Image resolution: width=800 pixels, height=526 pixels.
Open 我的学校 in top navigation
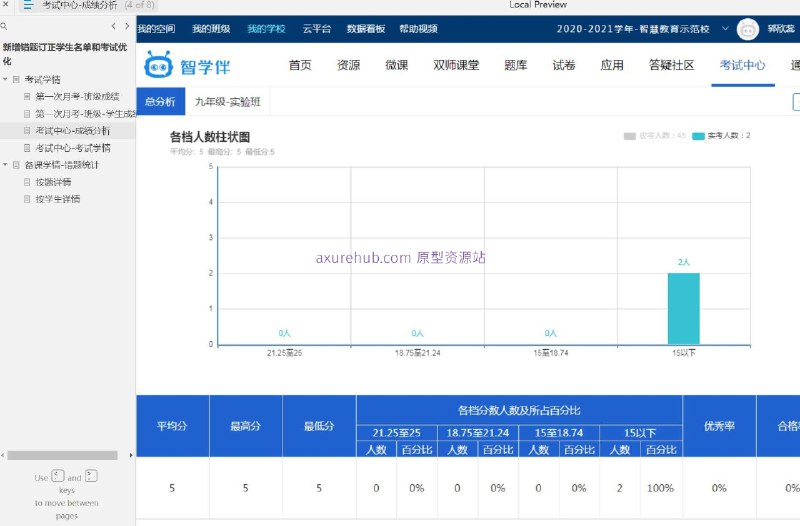[x=266, y=29]
